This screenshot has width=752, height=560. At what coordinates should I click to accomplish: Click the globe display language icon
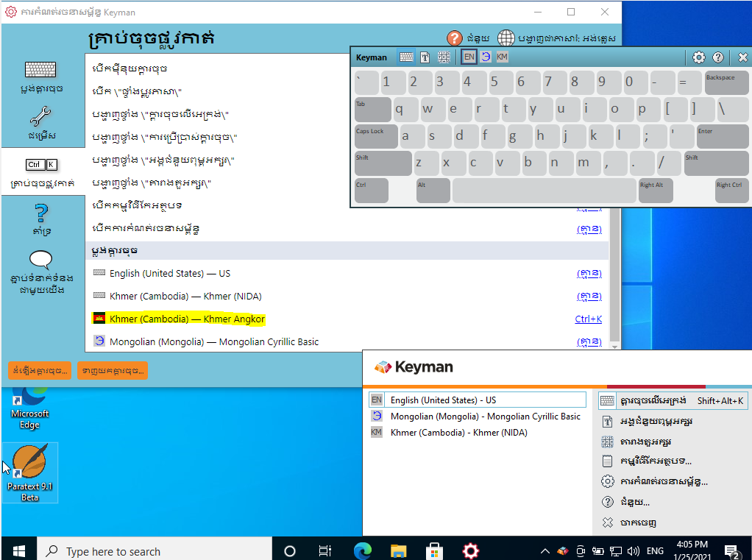pos(506,38)
